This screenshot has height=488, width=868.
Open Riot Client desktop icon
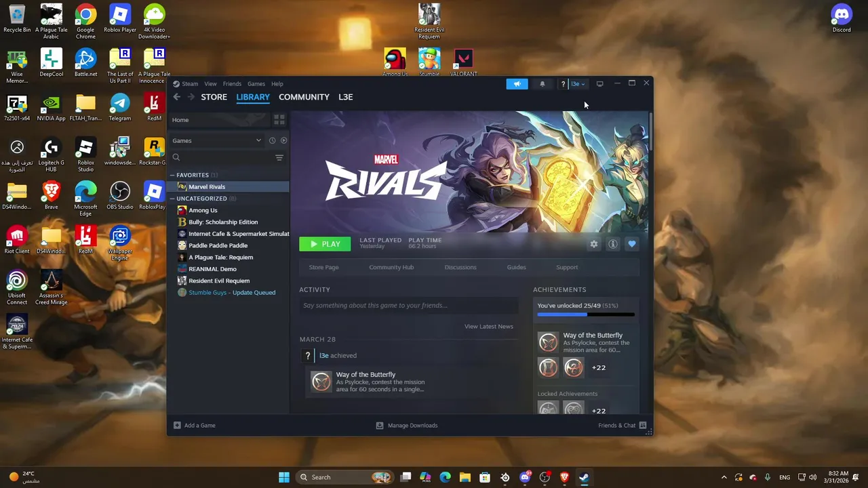click(17, 240)
